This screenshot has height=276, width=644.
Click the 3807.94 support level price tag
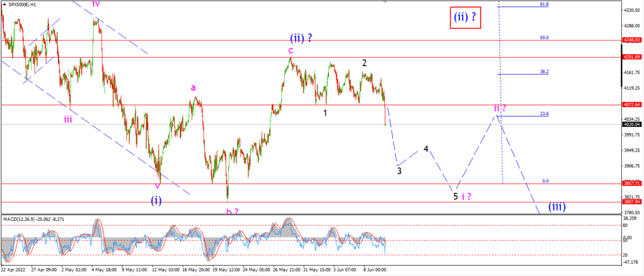[631, 202]
